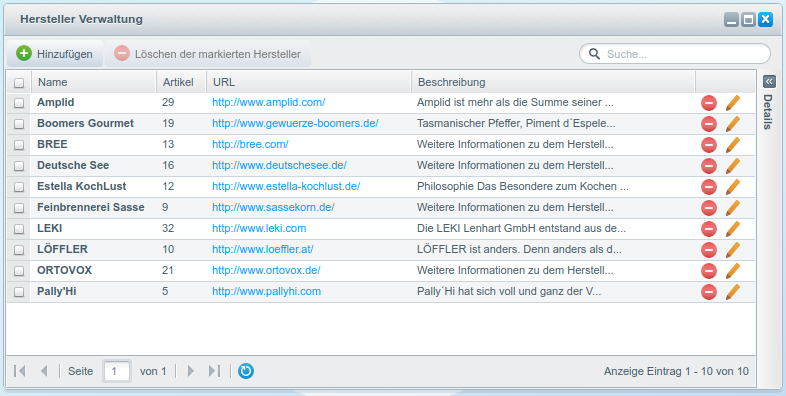Edit the LÖFFLER manufacturer entry
Screen dimensions: 786x396
(733, 250)
